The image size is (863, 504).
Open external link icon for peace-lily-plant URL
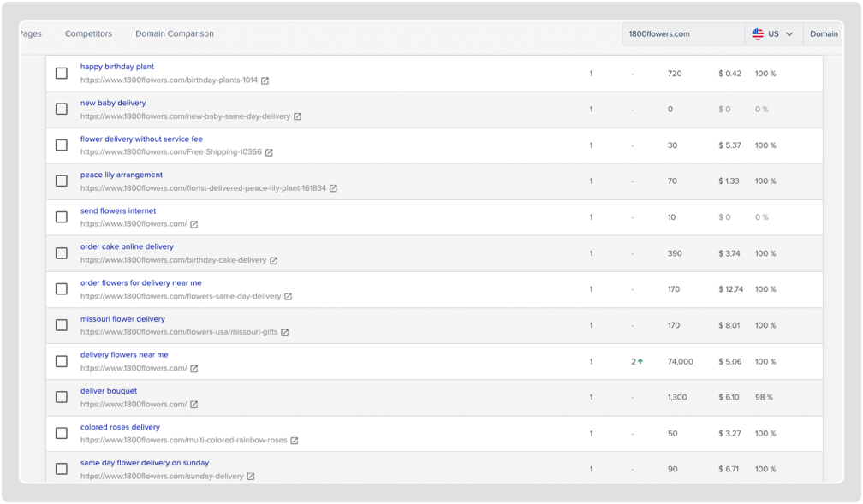point(334,189)
